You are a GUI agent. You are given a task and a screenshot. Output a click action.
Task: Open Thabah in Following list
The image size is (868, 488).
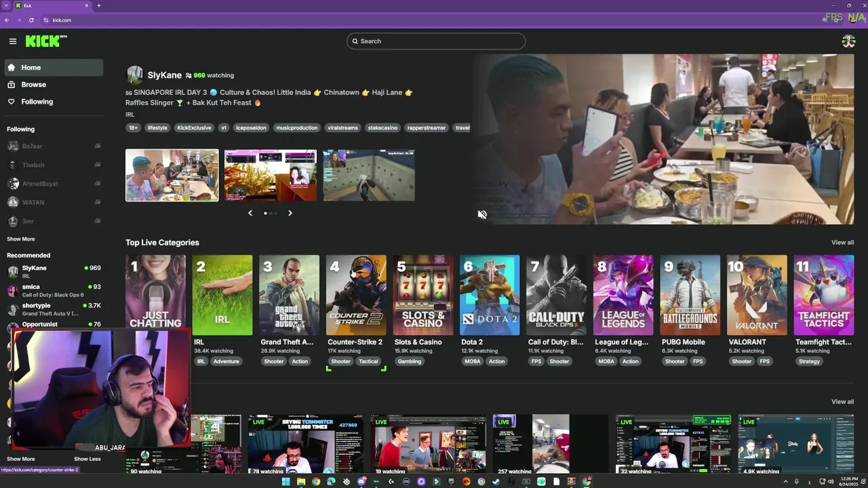point(54,165)
